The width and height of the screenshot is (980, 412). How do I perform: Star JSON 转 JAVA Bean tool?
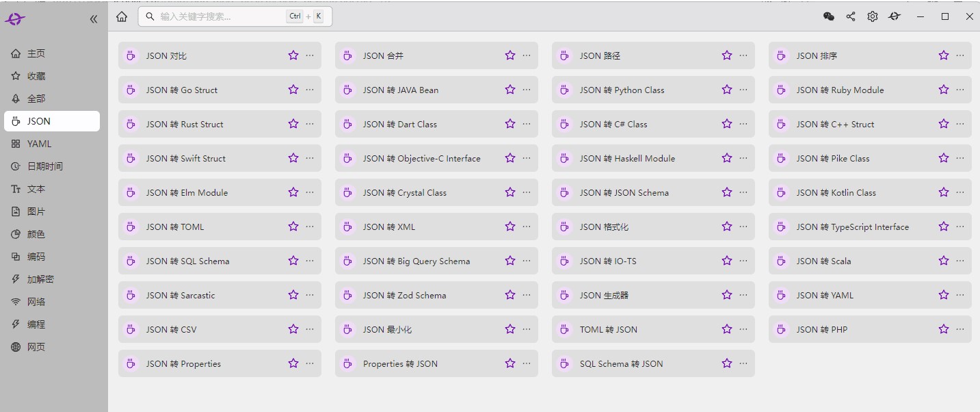coord(510,90)
